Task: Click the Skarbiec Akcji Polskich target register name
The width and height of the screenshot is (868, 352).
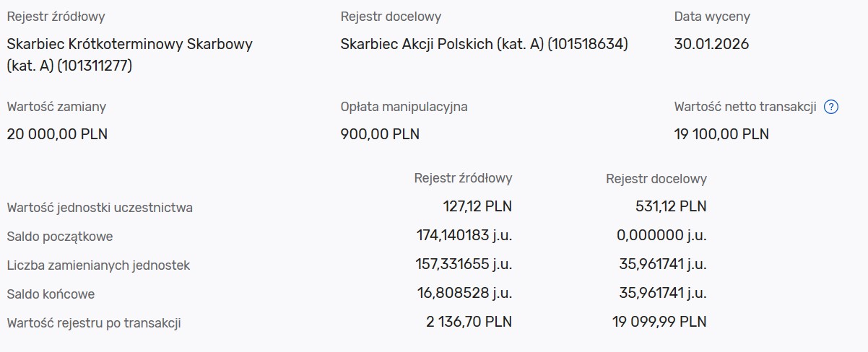Action: pos(484,44)
